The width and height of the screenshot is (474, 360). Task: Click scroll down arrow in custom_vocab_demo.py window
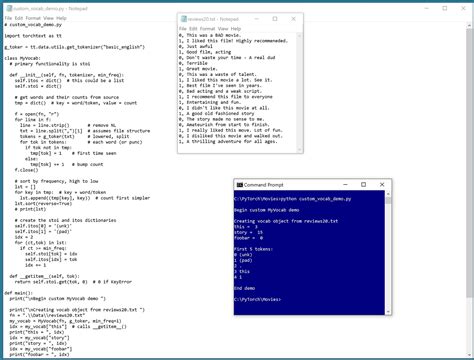tap(470, 354)
